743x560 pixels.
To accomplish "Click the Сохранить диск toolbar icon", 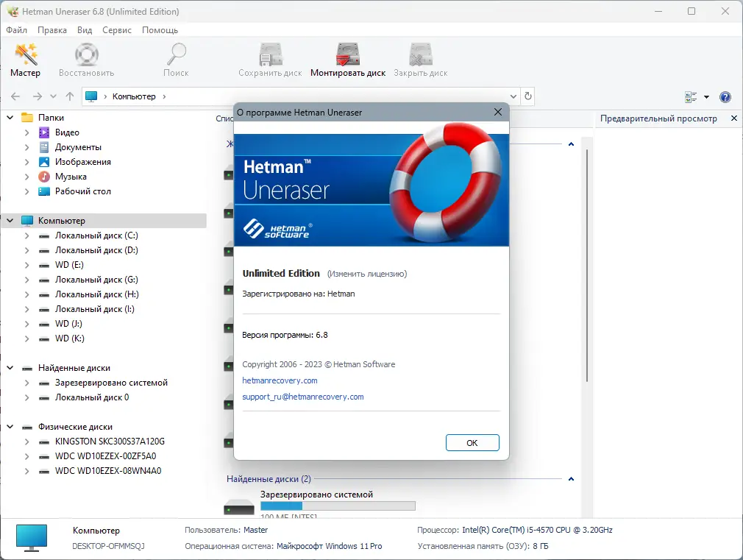I will [270, 59].
